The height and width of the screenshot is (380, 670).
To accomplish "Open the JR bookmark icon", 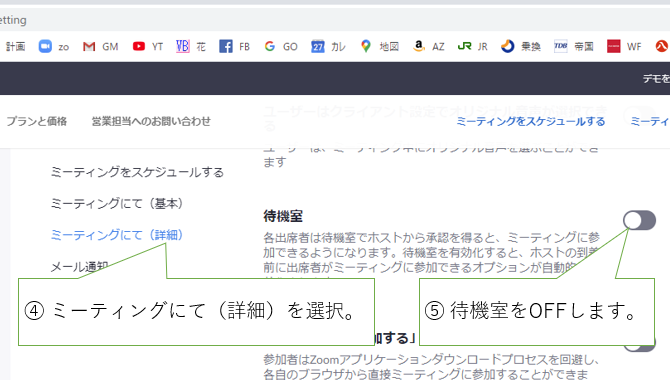I will [x=464, y=46].
